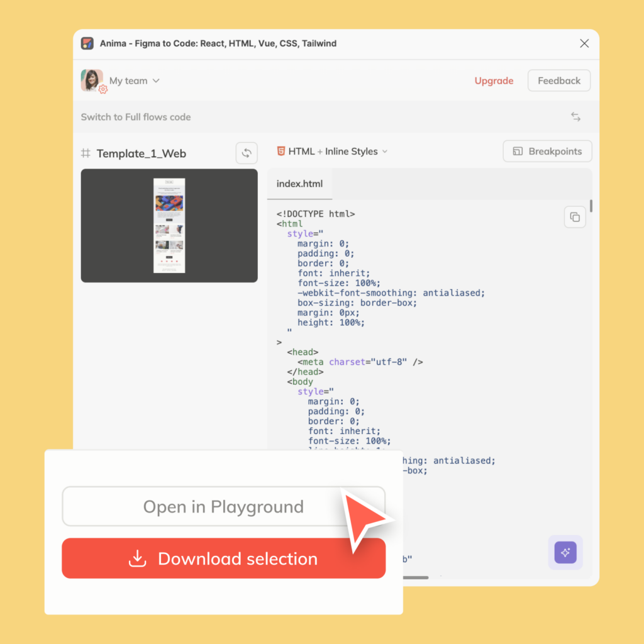Open the HTML + Inline Styles dropdown
The width and height of the screenshot is (644, 644).
[x=332, y=152]
